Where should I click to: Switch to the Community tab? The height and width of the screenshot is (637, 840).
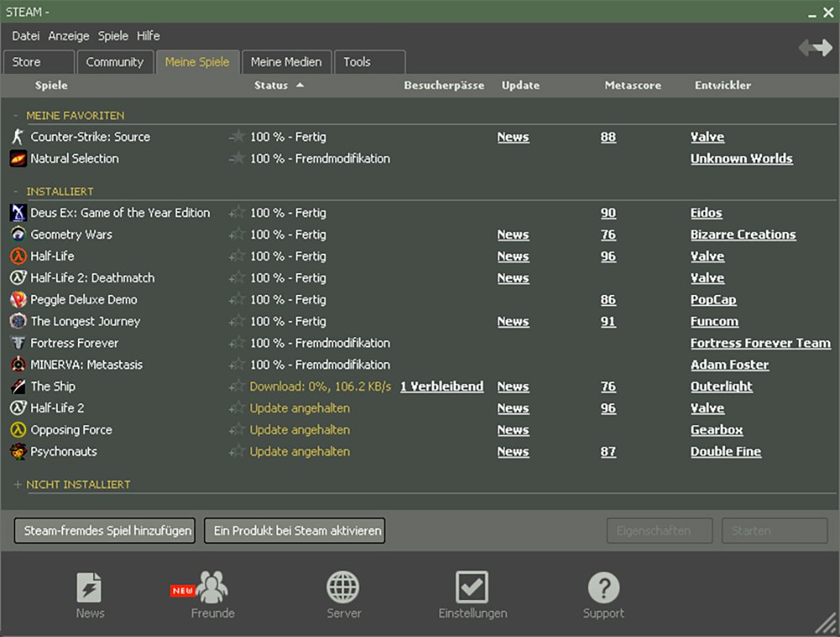(x=114, y=62)
